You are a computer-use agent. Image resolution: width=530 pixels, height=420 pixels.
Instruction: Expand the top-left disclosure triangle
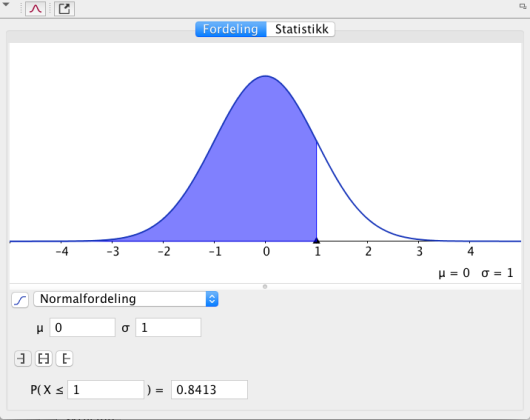pyautogui.click(x=6, y=4)
